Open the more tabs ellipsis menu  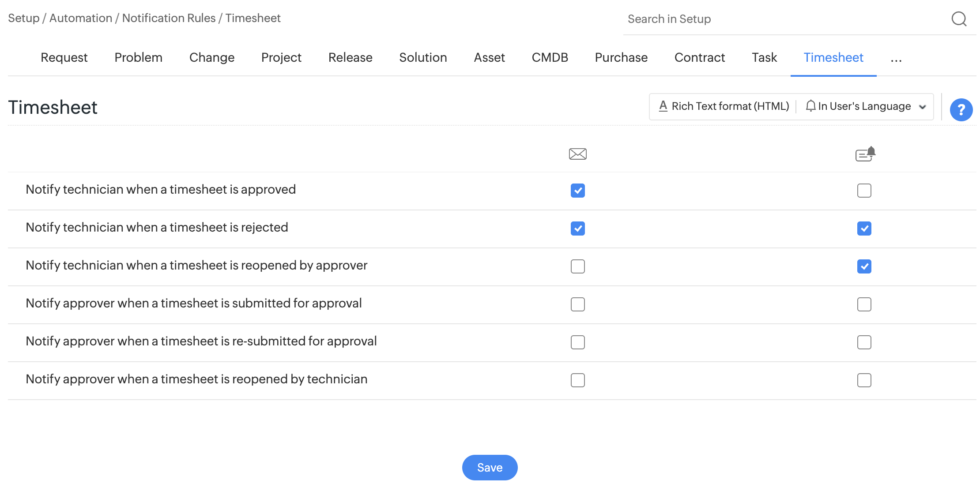pyautogui.click(x=896, y=58)
